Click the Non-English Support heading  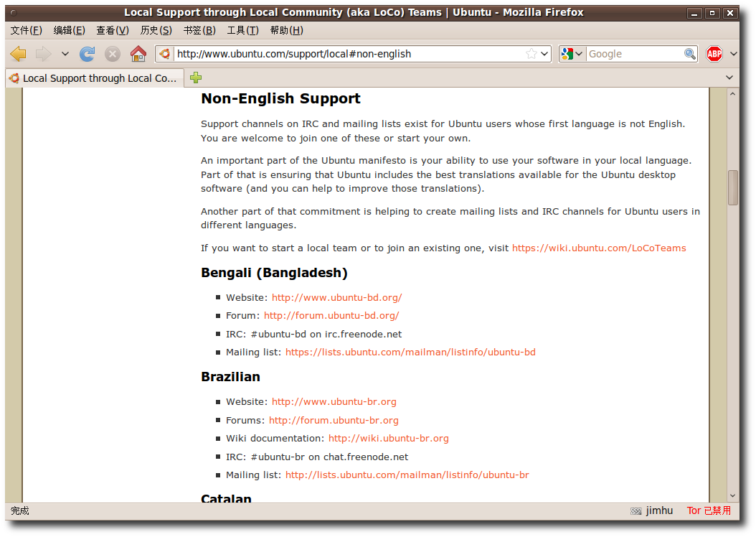coord(280,98)
